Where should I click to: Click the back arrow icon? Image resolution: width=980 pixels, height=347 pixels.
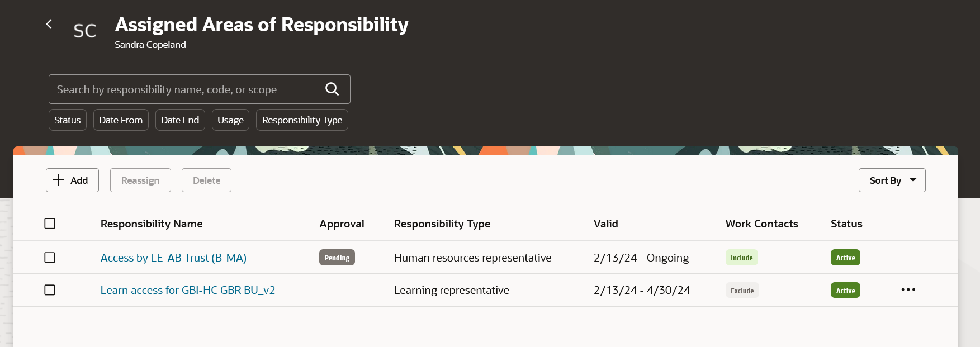point(49,24)
